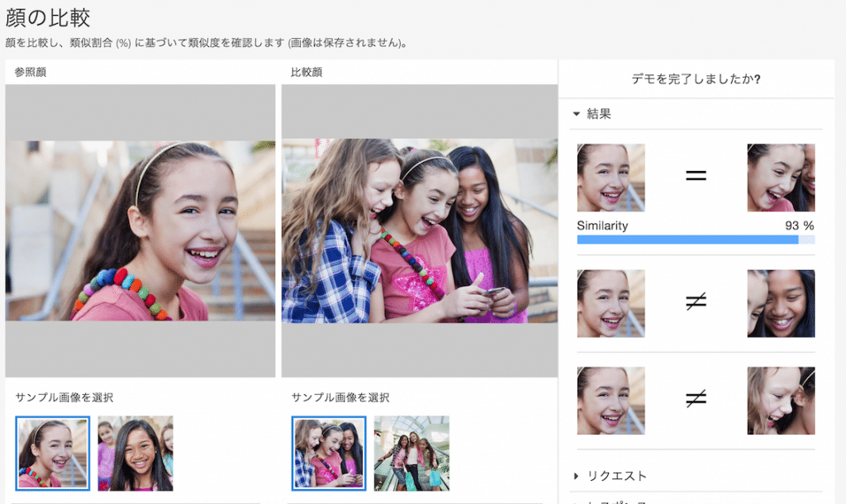Click the Similarity label
846x504 pixels.
coord(602,226)
